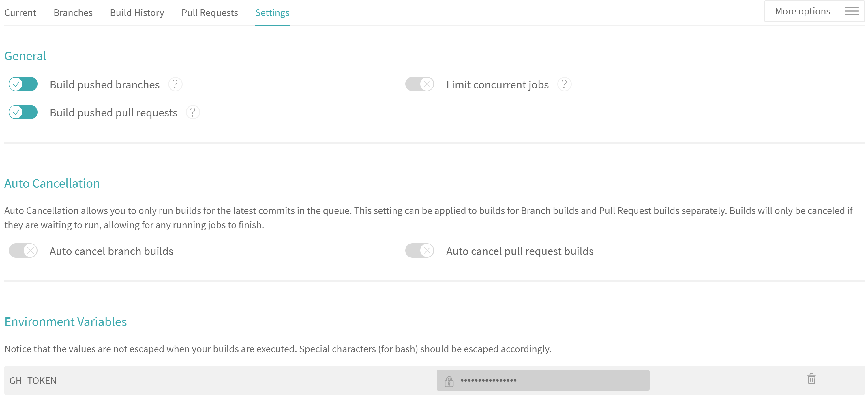Viewport: 868px width, 403px height.
Task: Switch to the Current tab
Action: pyautogui.click(x=20, y=13)
